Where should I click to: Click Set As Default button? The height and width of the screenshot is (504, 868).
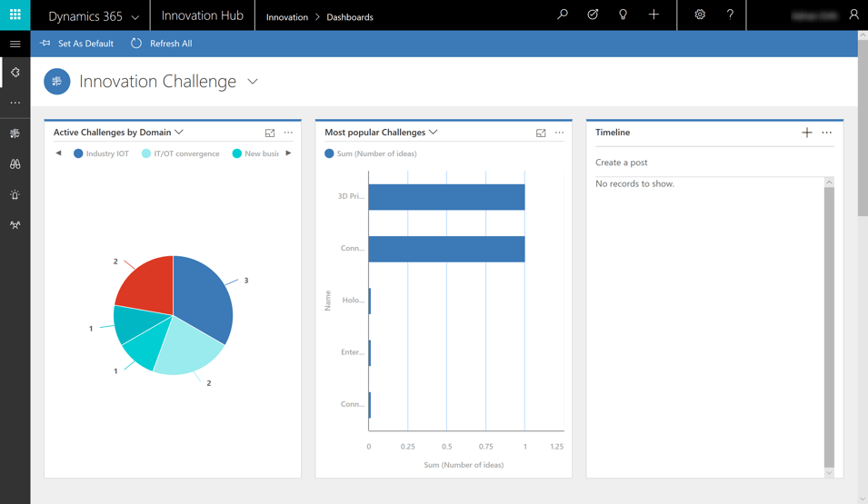77,44
